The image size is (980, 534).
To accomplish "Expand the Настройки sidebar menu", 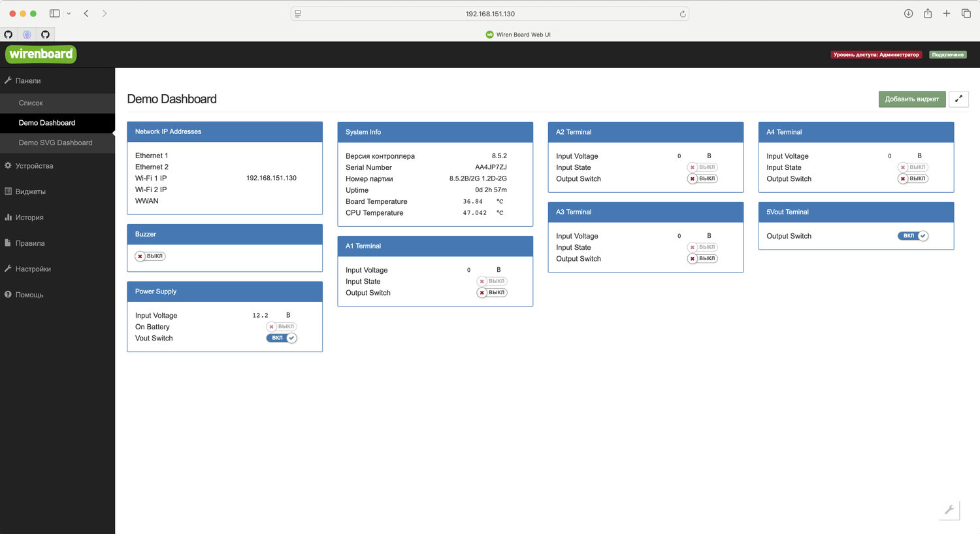I will pos(33,269).
